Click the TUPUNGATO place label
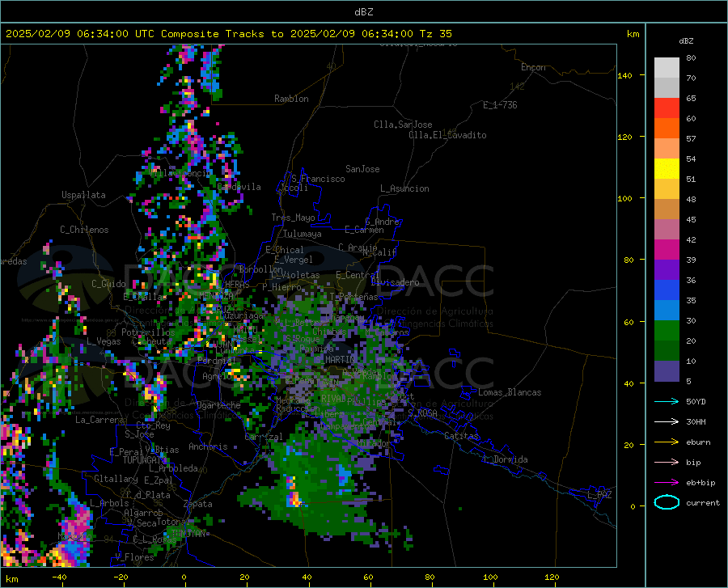728x588 pixels. pos(145,460)
